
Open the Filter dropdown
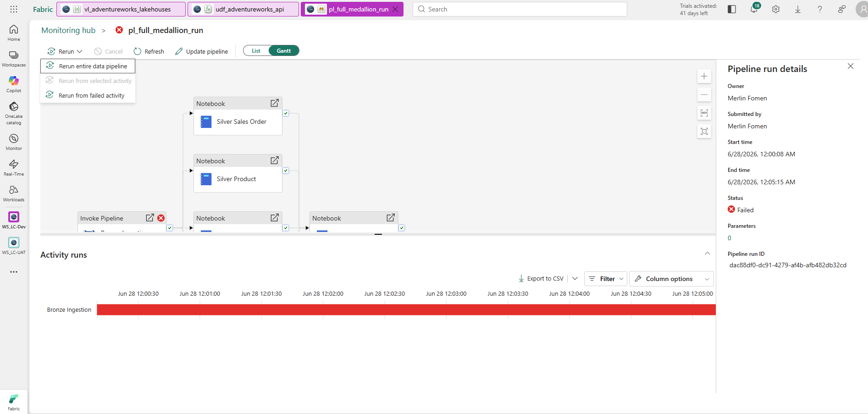(x=606, y=279)
